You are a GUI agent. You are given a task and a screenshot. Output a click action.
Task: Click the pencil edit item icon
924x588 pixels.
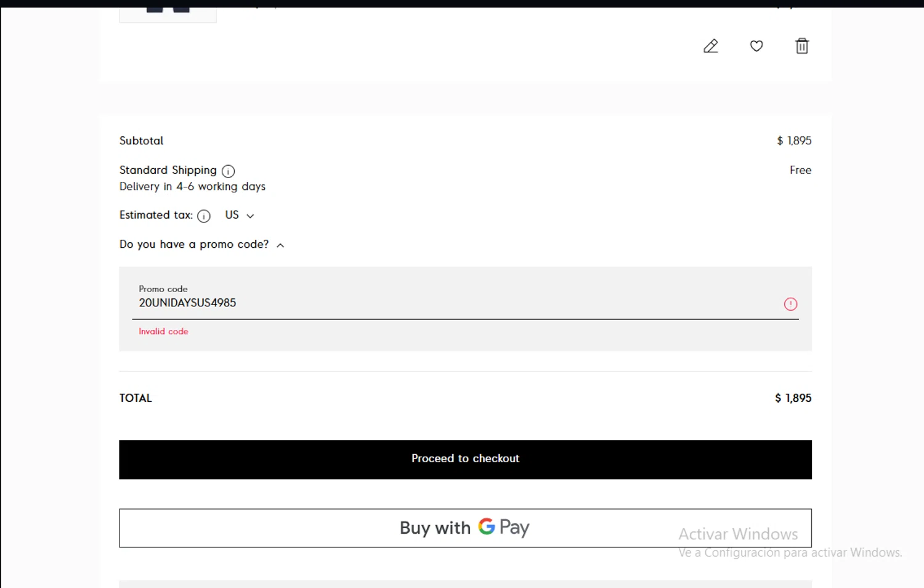pyautogui.click(x=711, y=46)
